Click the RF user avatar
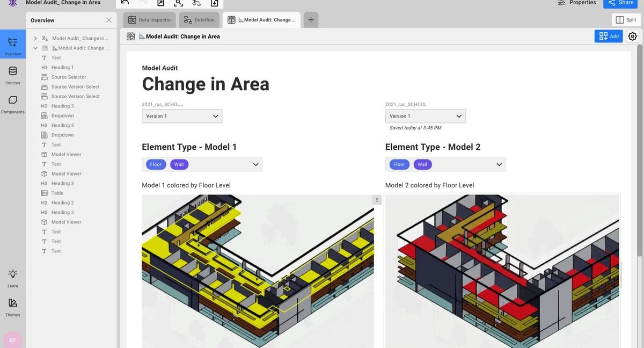 pyautogui.click(x=12, y=340)
